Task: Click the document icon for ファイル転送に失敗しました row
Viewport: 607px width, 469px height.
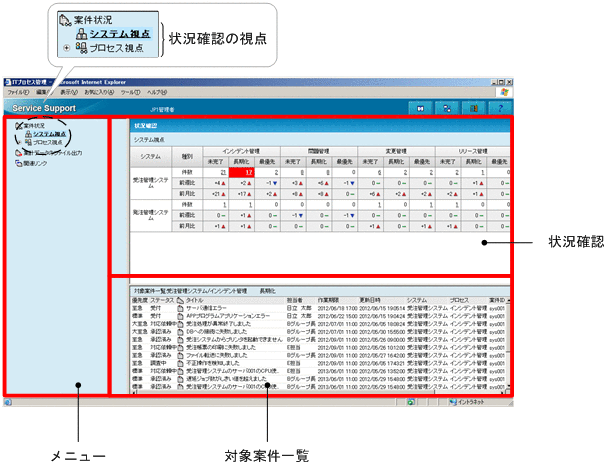Action: [180, 355]
